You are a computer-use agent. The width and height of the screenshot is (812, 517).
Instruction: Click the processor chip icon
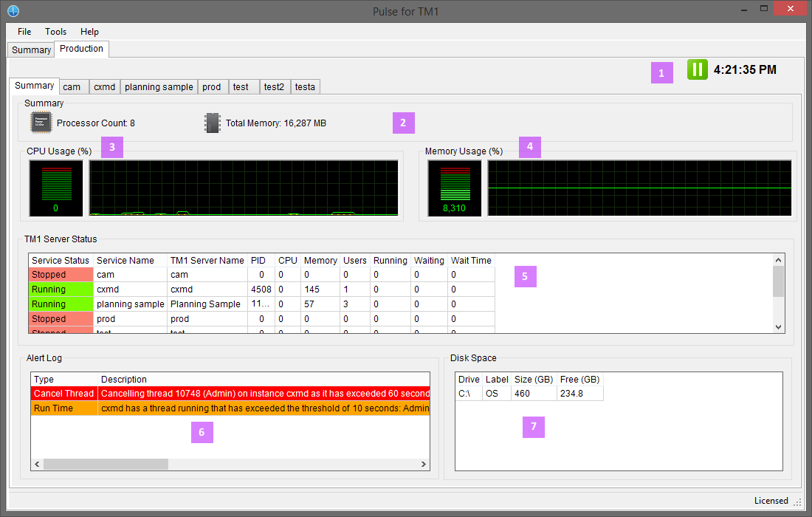[41, 123]
